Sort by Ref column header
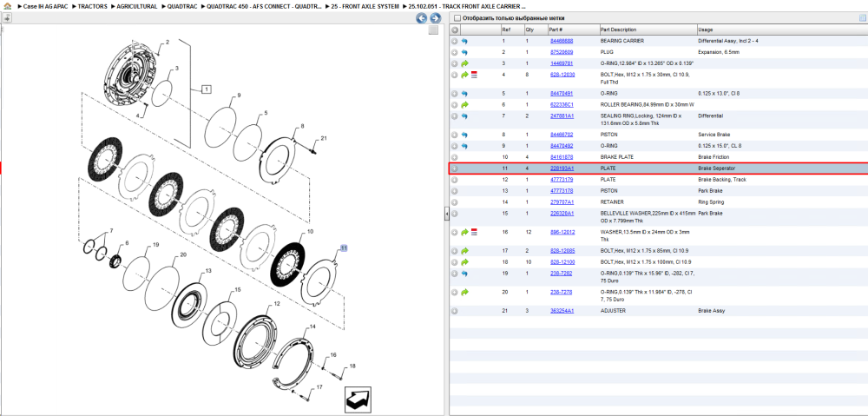868x416 pixels. (511, 30)
